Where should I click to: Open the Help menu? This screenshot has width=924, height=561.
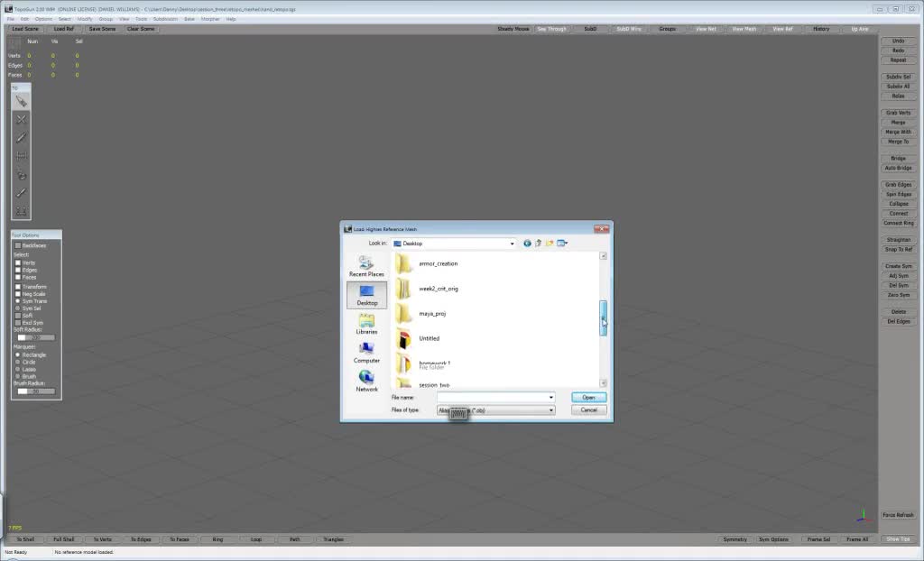click(x=231, y=19)
